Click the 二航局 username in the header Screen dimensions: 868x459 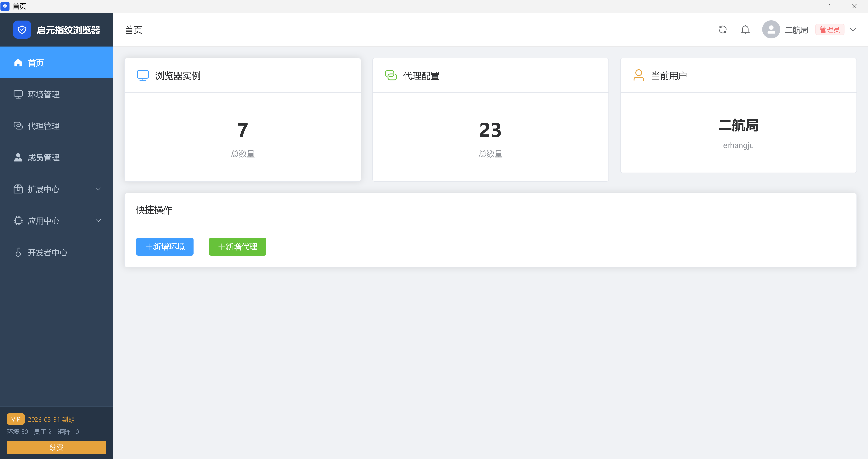coord(797,30)
